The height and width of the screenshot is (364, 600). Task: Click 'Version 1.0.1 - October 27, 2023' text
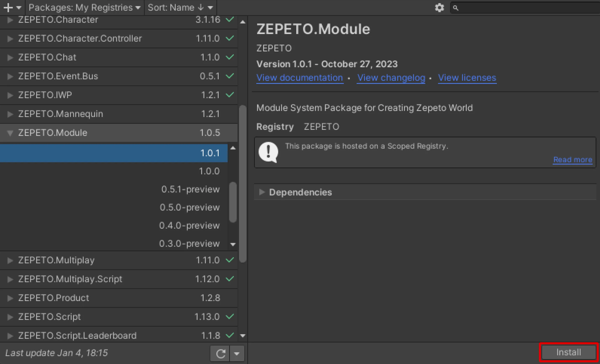click(x=327, y=64)
